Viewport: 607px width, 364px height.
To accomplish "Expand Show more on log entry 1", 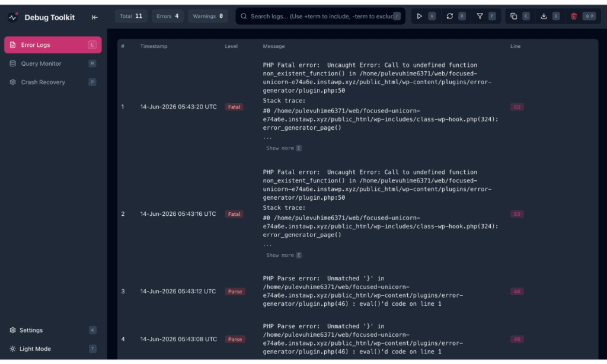I will (284, 148).
